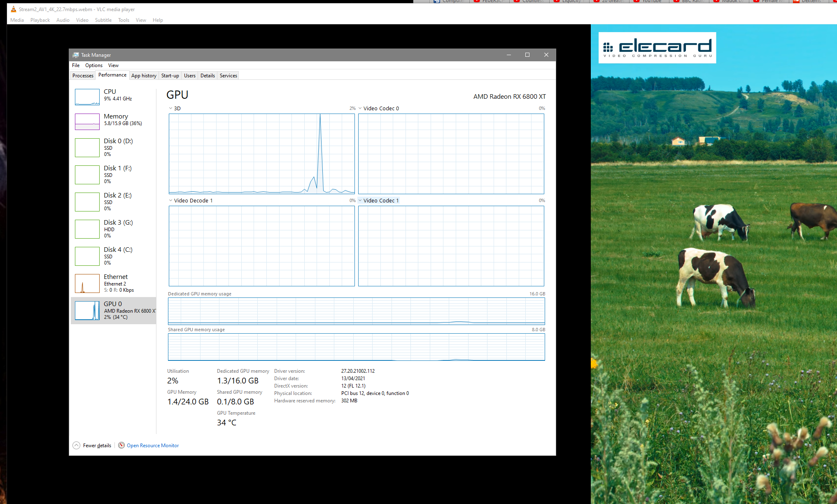837x504 pixels.
Task: Click the Open Resource Monitor link
Action: pos(153,446)
